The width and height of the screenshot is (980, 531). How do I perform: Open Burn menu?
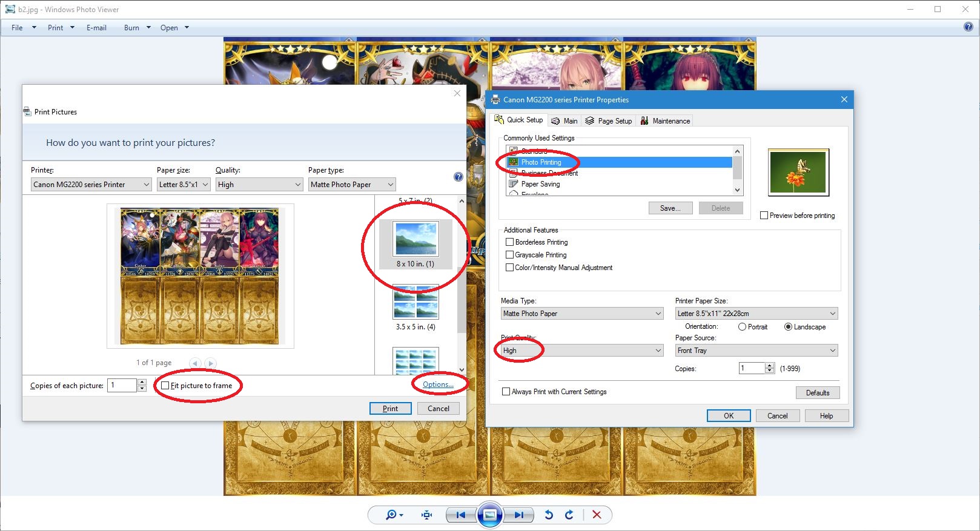pyautogui.click(x=137, y=27)
